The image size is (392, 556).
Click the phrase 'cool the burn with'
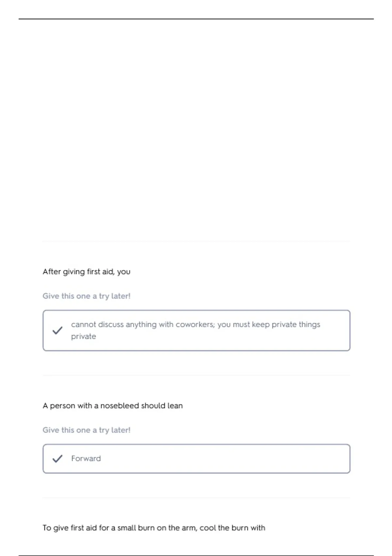[232, 528]
